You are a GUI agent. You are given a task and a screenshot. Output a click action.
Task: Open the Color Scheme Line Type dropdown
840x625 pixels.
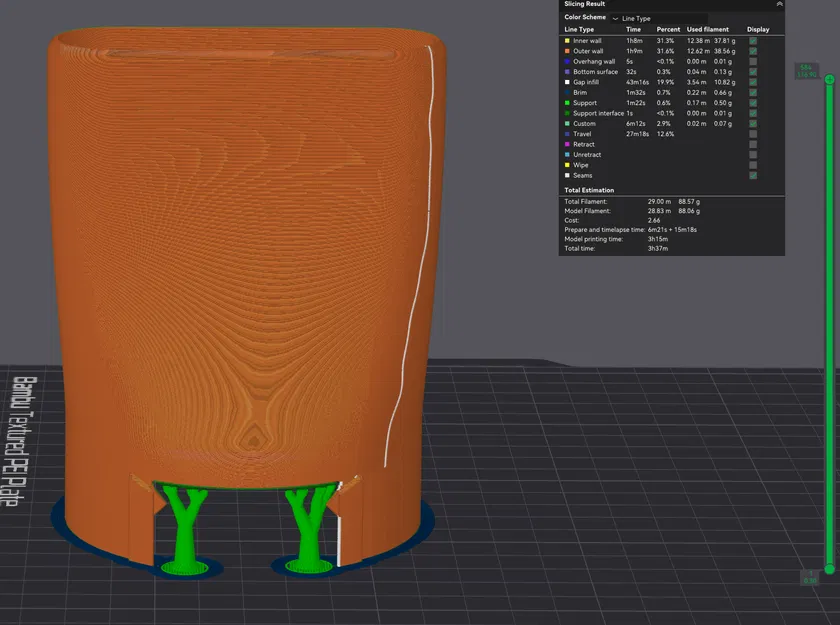tap(658, 18)
